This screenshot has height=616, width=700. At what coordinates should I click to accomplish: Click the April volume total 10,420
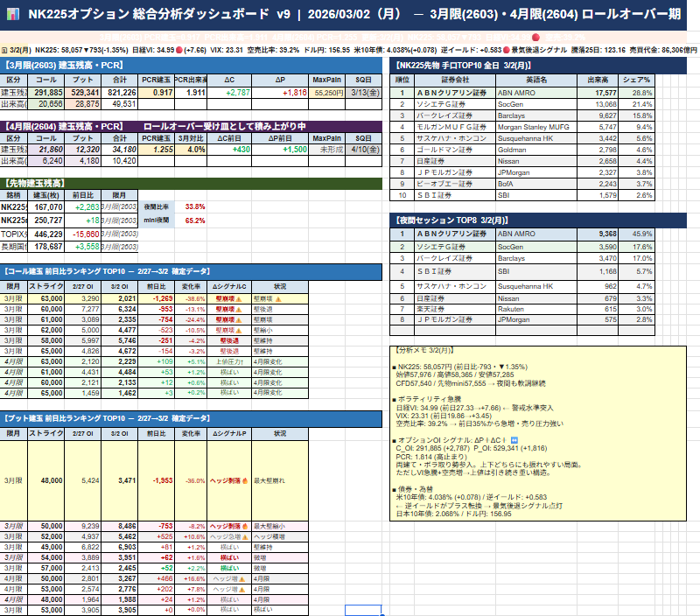click(x=120, y=161)
